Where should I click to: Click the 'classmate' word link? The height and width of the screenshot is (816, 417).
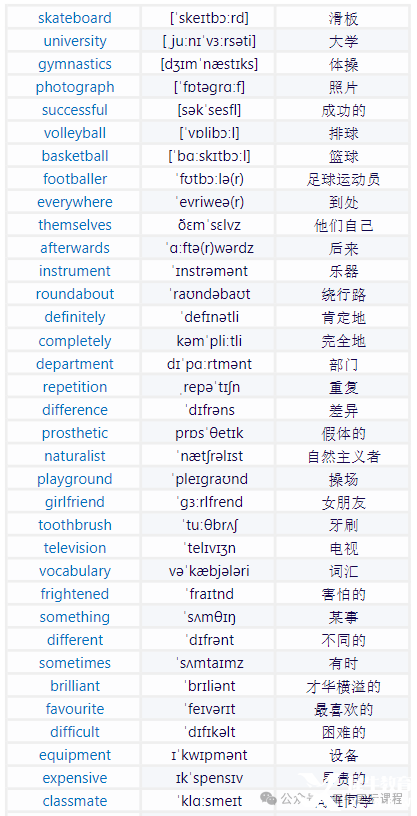point(74,801)
